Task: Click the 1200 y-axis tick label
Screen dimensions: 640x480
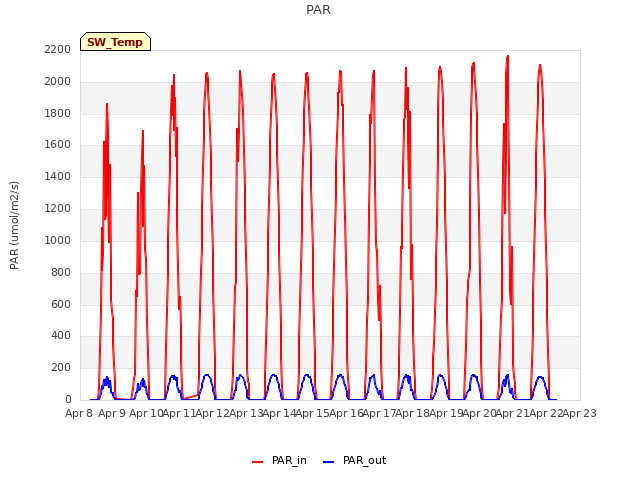Action: tap(58, 208)
